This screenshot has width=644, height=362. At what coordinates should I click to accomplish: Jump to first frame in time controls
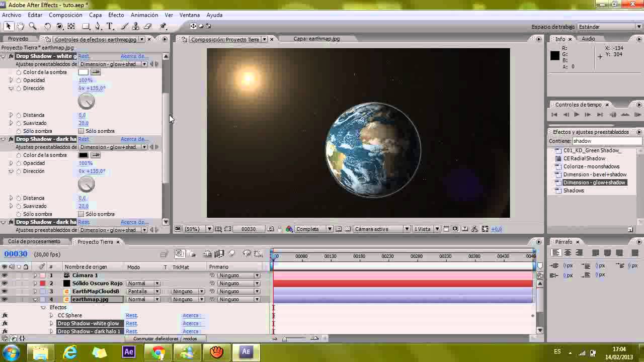click(554, 115)
